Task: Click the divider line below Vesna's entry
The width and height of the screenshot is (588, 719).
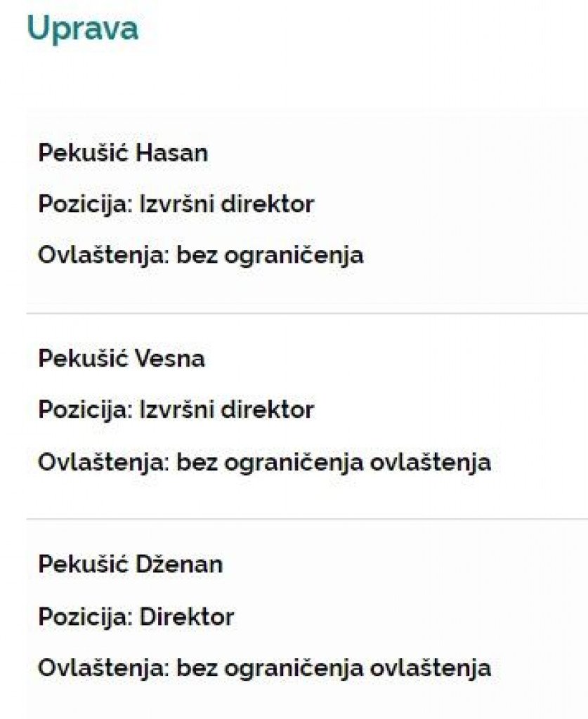Action: pyautogui.click(x=307, y=519)
